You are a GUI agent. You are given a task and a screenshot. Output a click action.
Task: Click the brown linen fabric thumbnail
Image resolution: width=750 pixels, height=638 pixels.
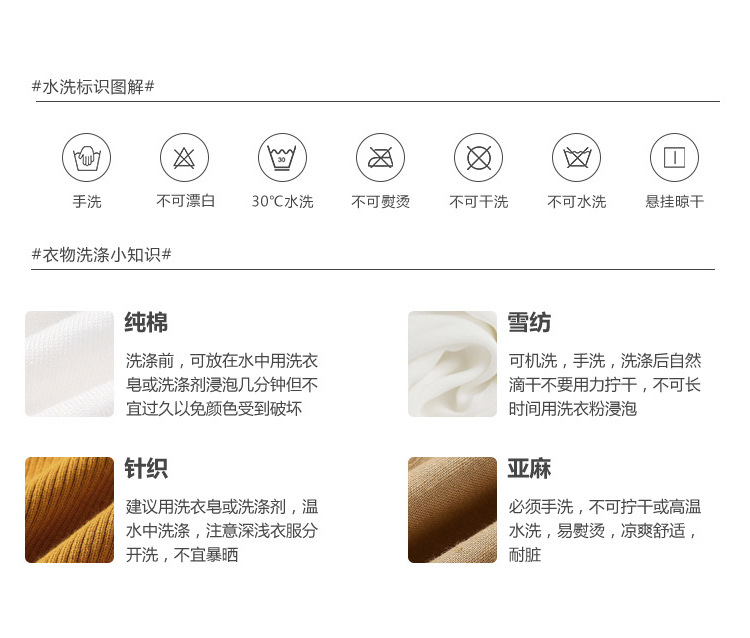coord(452,510)
